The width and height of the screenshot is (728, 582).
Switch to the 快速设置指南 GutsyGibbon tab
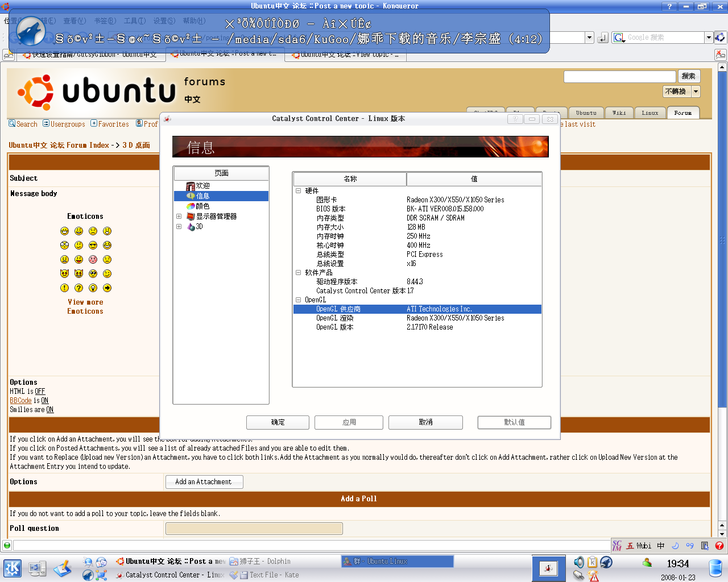coord(90,55)
